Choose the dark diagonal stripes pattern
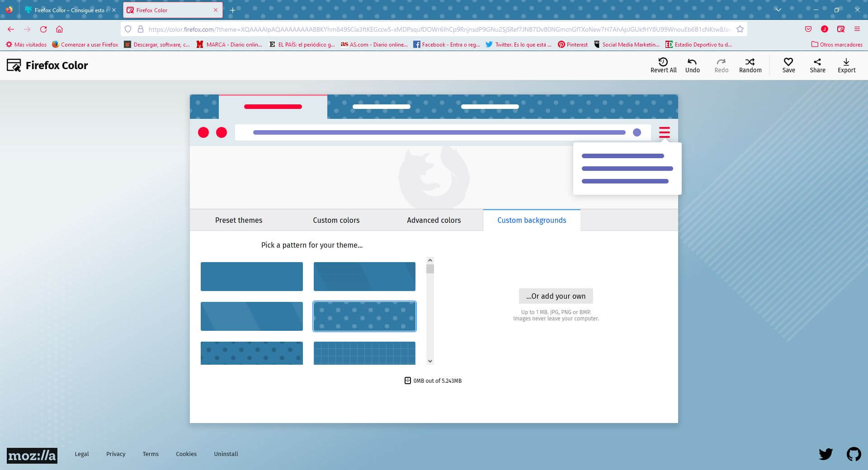The image size is (868, 470). 364,277
